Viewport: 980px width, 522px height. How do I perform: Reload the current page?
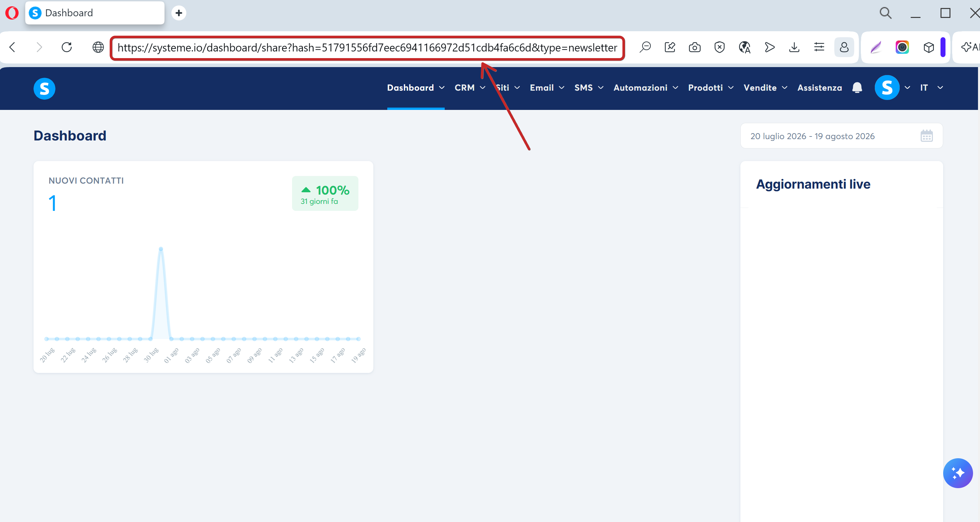click(67, 47)
